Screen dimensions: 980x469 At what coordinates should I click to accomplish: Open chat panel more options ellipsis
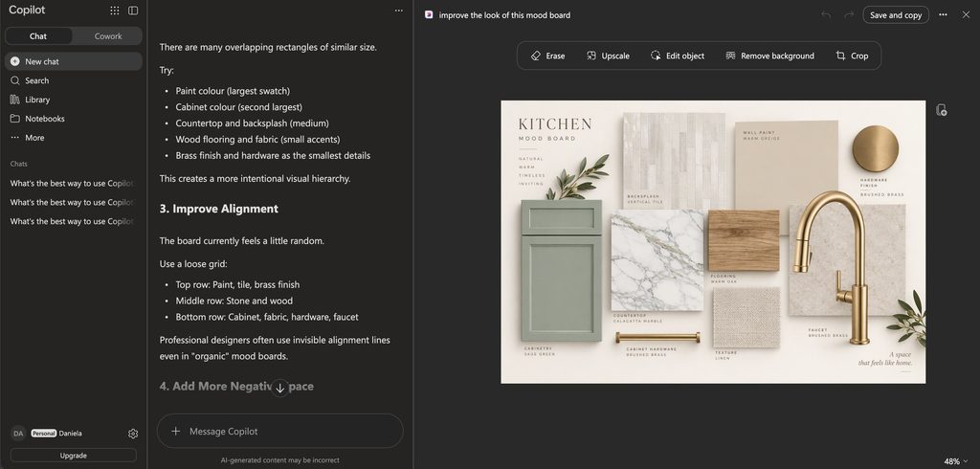(399, 10)
